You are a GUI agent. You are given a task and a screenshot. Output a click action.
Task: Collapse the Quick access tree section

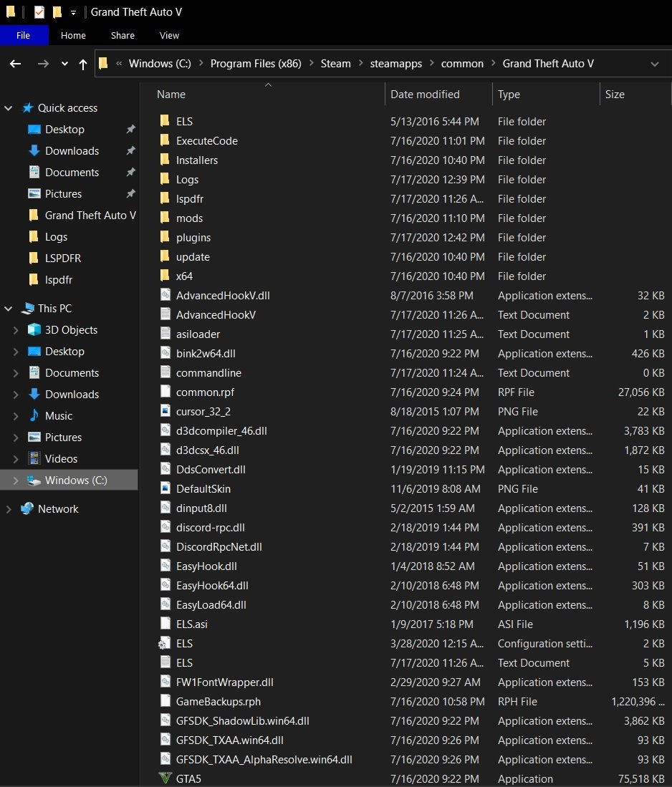pyautogui.click(x=9, y=108)
